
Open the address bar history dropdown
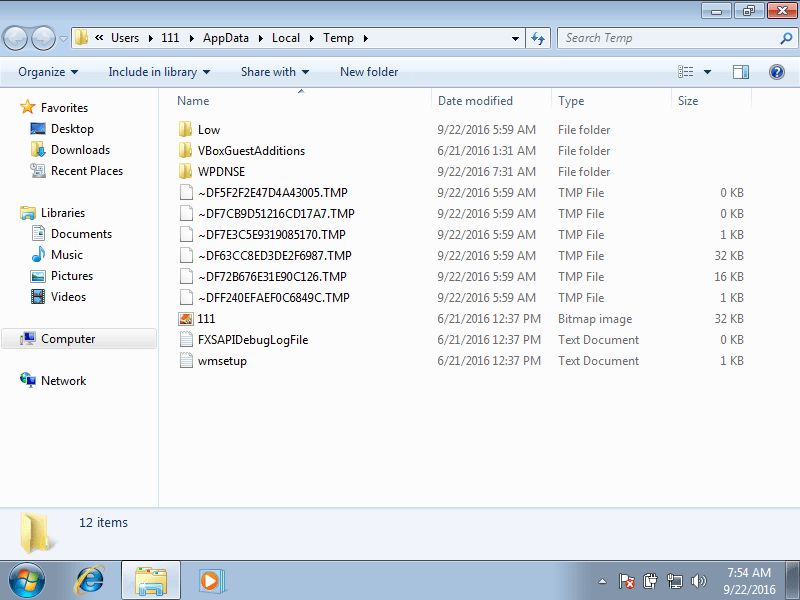[x=515, y=38]
